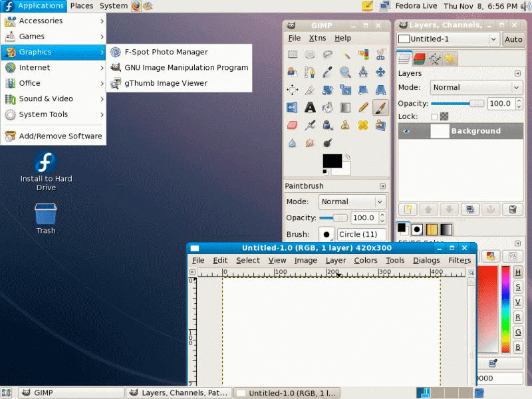Open the Filters menu in image window
This screenshot has height=399, width=532.
click(460, 261)
